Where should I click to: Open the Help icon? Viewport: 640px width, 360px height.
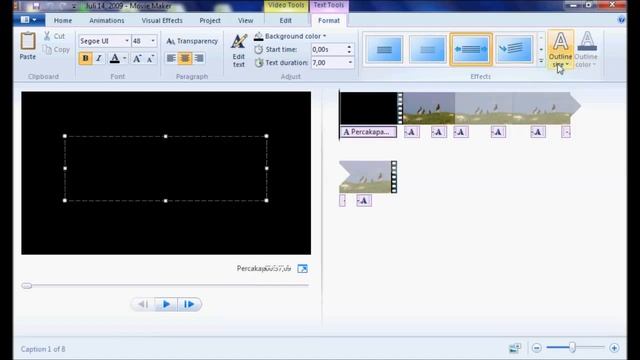621,20
